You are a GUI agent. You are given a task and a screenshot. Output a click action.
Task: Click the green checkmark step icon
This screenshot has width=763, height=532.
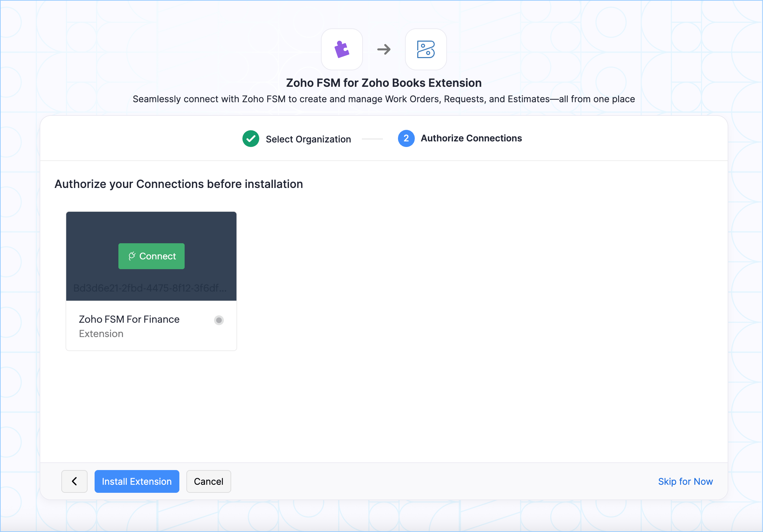pyautogui.click(x=251, y=139)
